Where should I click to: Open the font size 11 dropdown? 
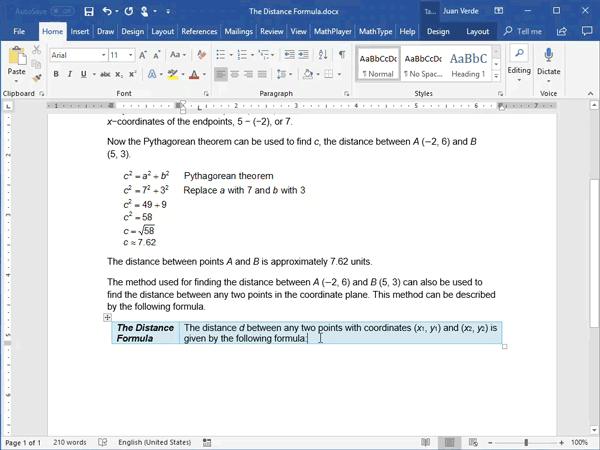pyautogui.click(x=130, y=55)
